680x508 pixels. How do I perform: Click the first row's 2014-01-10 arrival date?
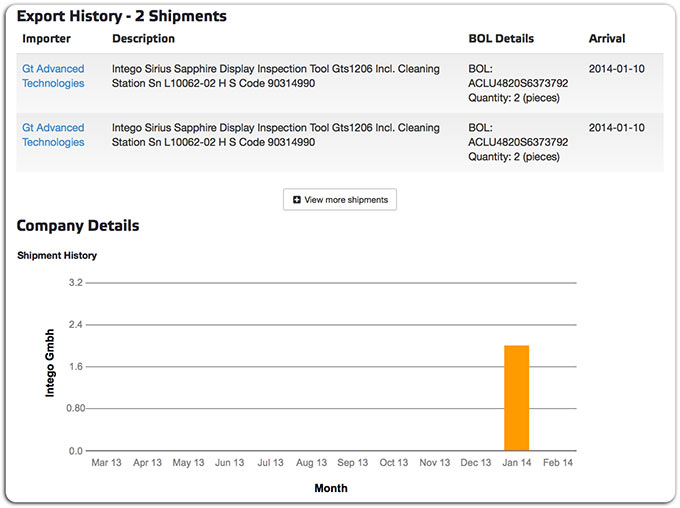click(x=617, y=69)
